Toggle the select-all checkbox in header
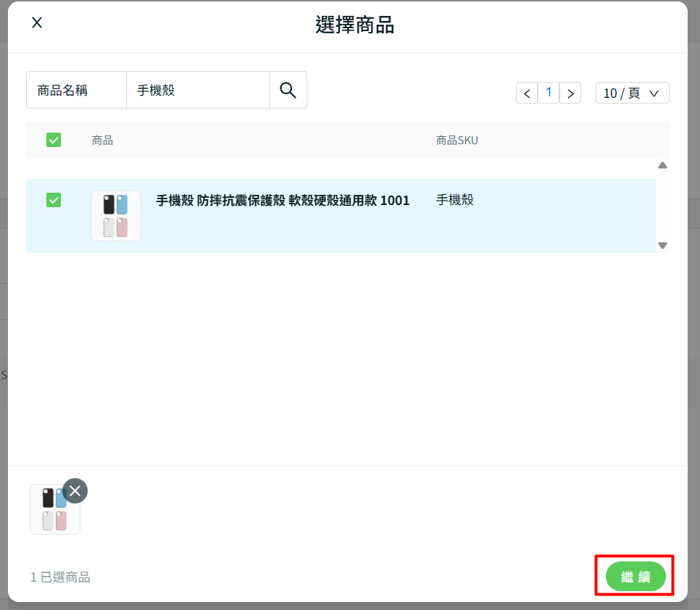This screenshot has width=700, height=610. point(54,140)
